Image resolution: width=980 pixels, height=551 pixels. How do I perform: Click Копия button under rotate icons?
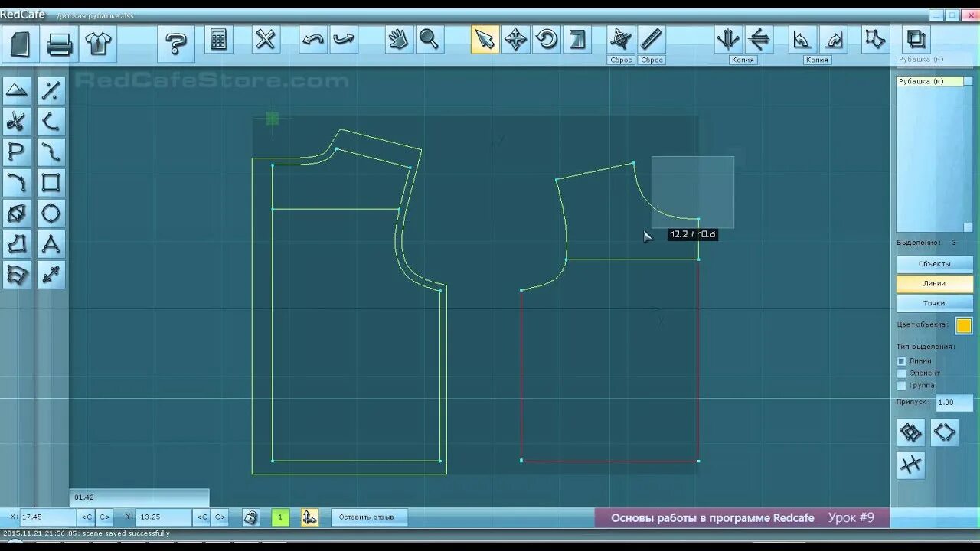pos(817,60)
